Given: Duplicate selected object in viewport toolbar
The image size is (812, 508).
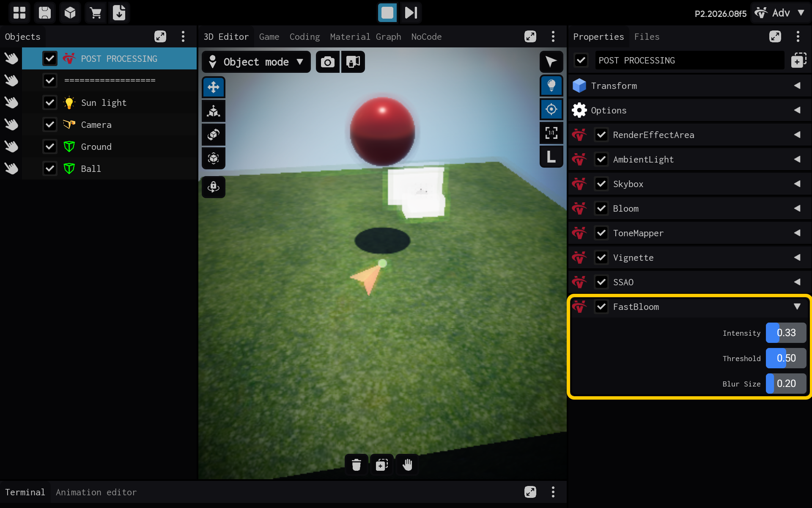Looking at the screenshot, I should 382,465.
